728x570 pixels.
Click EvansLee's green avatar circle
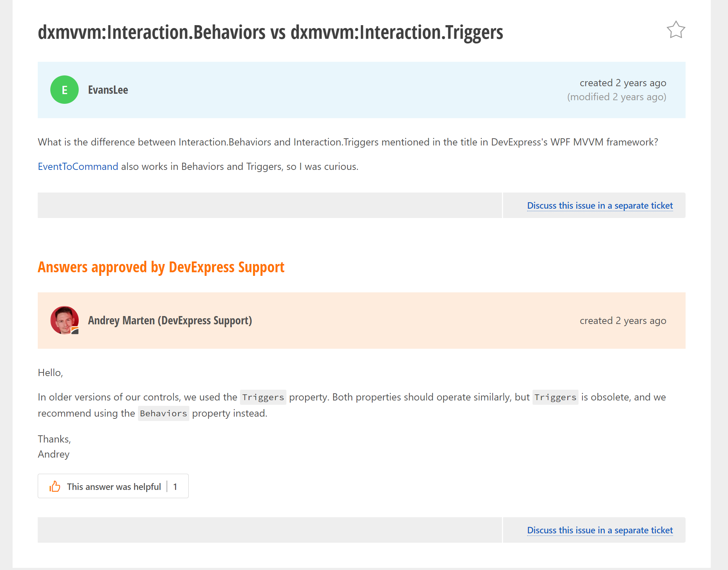pos(64,90)
